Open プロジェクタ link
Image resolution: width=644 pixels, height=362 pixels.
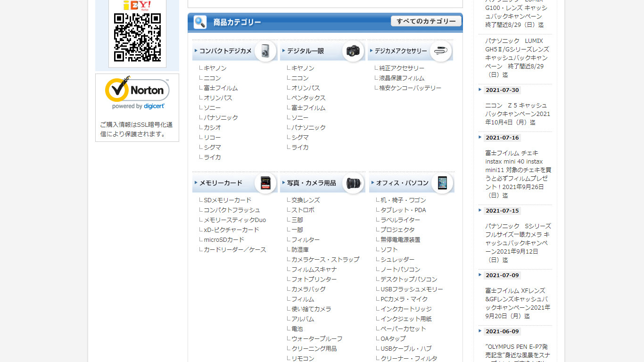(x=397, y=230)
